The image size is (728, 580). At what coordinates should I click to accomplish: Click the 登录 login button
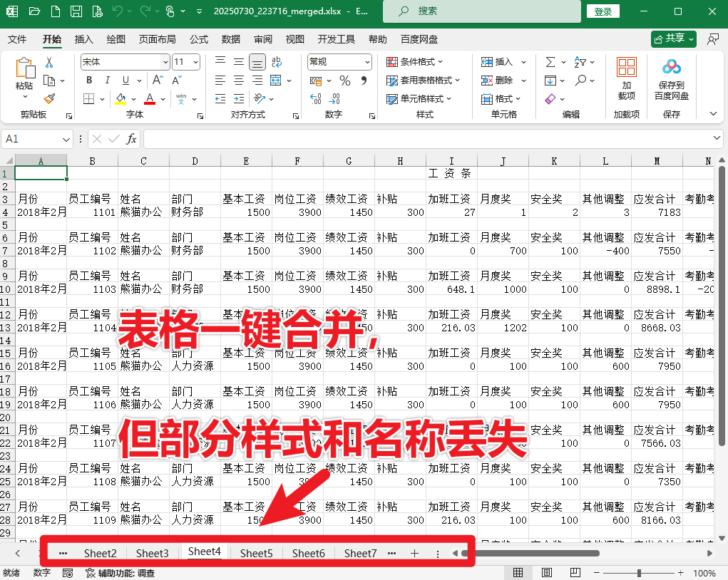[603, 11]
